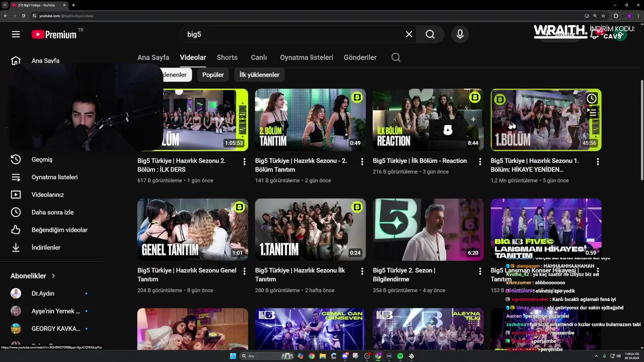644x362 pixels.
Task: Click Watch Later clock on 1.BÖLÜM thumbnail
Action: coord(592,99)
